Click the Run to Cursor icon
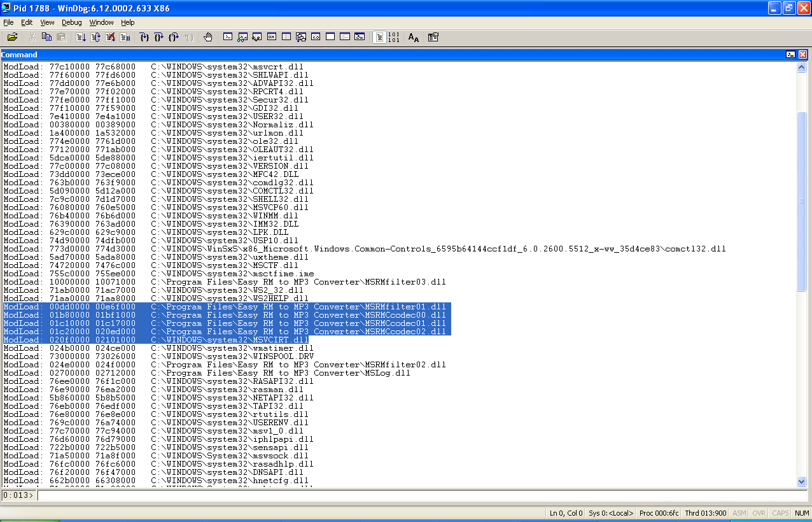Image resolution: width=812 pixels, height=522 pixels. pyautogui.click(x=189, y=38)
